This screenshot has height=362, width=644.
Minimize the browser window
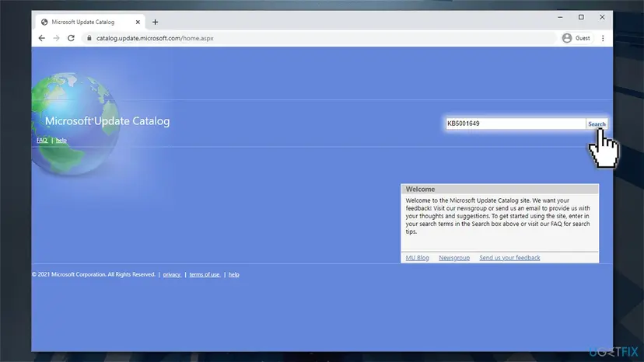560,17
